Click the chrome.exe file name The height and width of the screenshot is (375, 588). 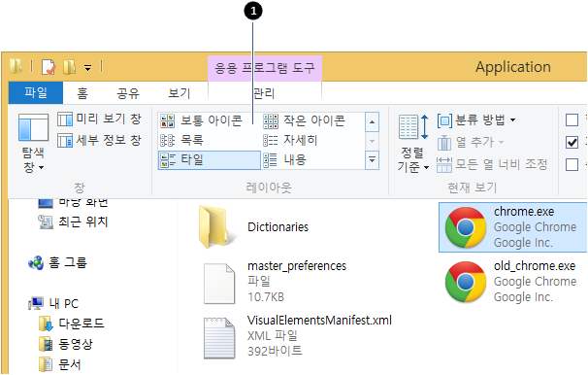coord(524,212)
